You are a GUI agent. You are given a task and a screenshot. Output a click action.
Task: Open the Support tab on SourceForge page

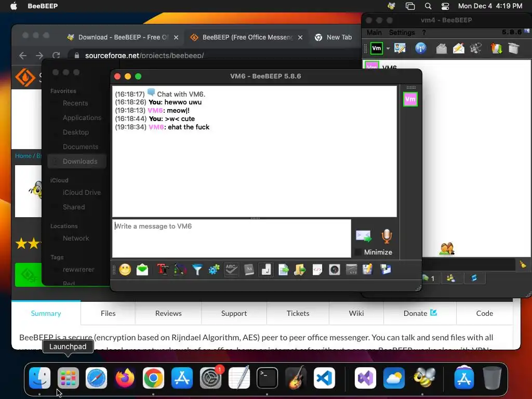[x=234, y=313]
